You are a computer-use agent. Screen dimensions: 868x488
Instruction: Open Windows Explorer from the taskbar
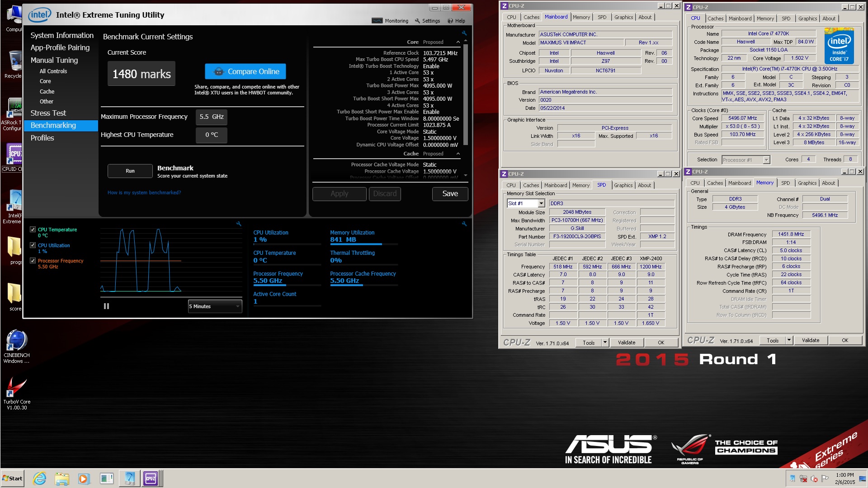point(61,478)
